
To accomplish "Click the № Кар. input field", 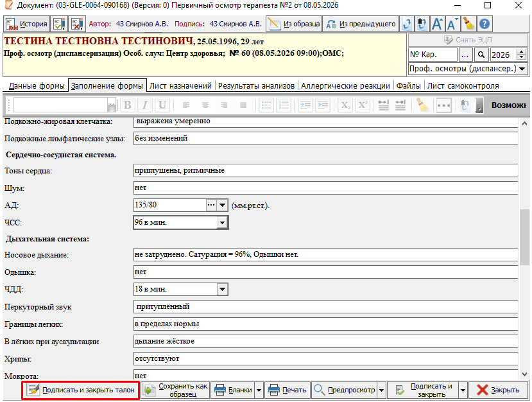I will 433,55.
